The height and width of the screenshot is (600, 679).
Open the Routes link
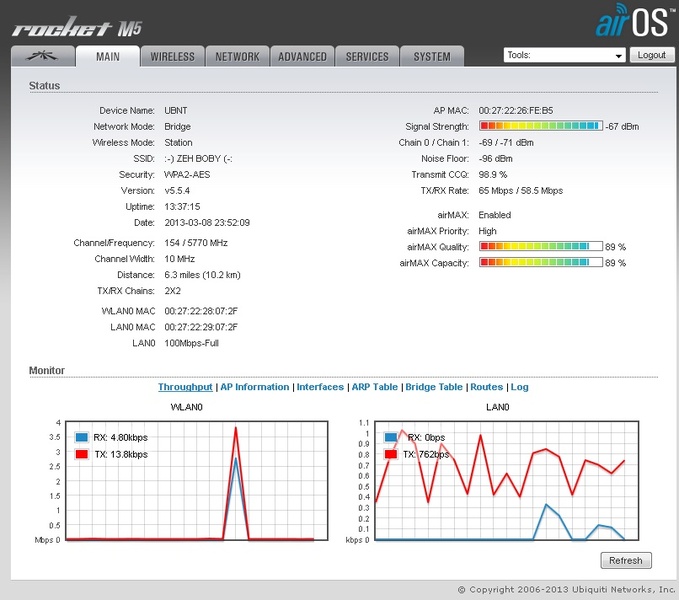(487, 387)
